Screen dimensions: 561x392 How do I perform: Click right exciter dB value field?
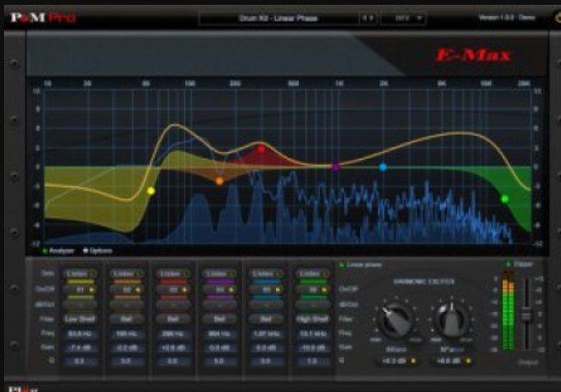[x=448, y=361]
